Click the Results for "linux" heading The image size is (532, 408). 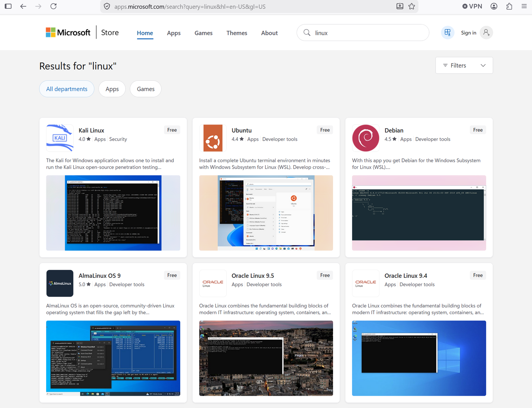[x=78, y=66]
